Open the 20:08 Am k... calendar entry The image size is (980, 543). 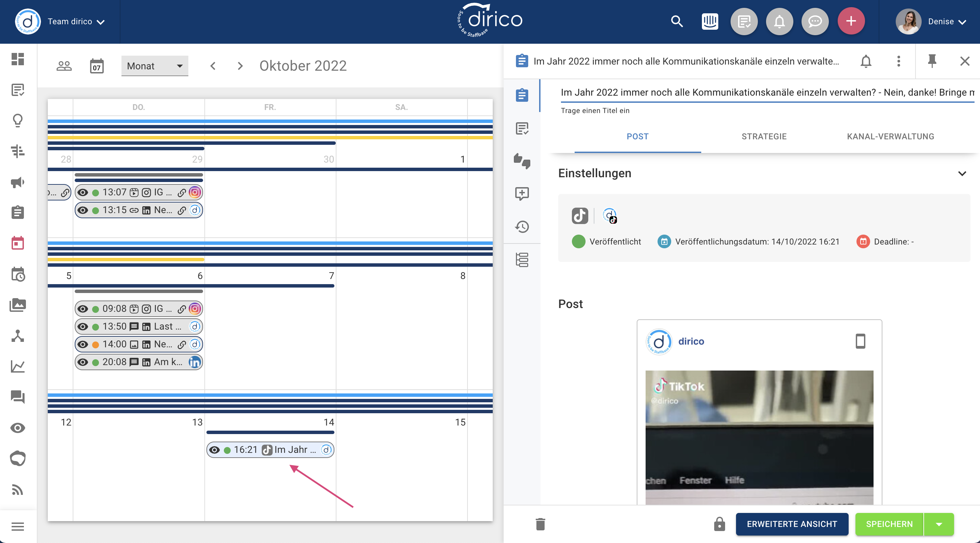(x=139, y=362)
